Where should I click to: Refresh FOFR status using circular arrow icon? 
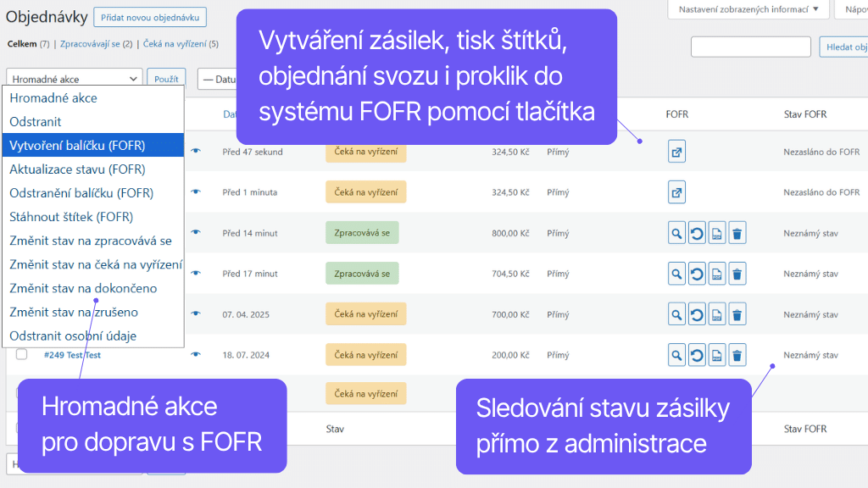coord(696,354)
